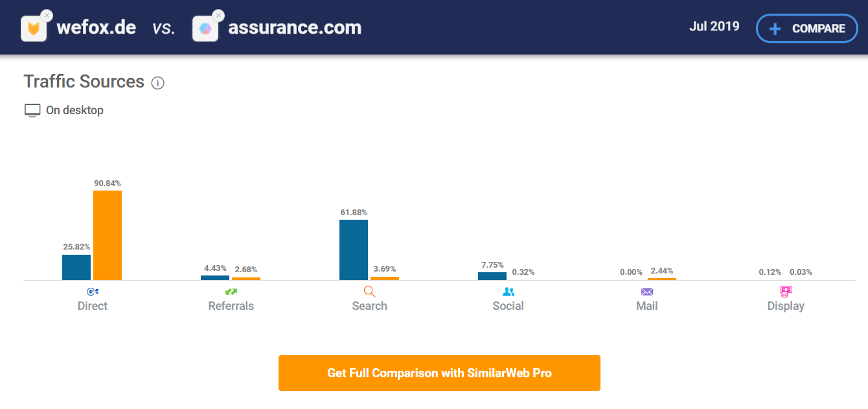Click the blue 25.82% Direct bar
Image resolution: width=868 pixels, height=409 pixels.
click(x=76, y=267)
